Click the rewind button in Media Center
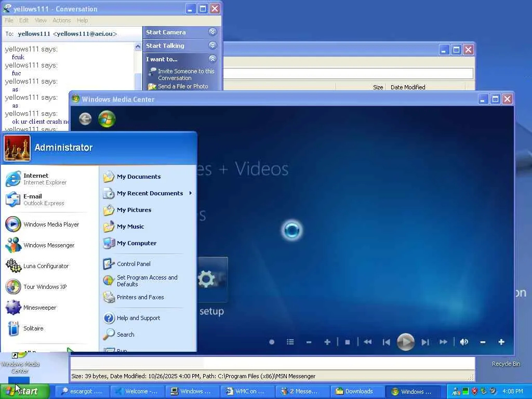The image size is (532, 399). (x=367, y=342)
